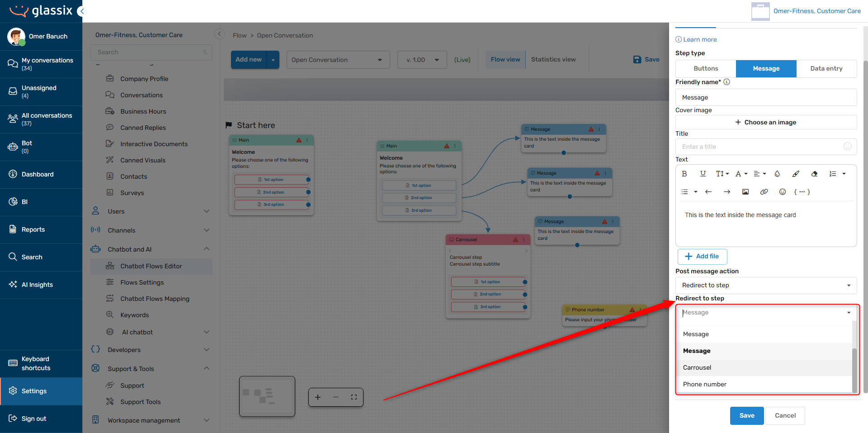
Task: Expand the Channels settings group
Action: (151, 230)
